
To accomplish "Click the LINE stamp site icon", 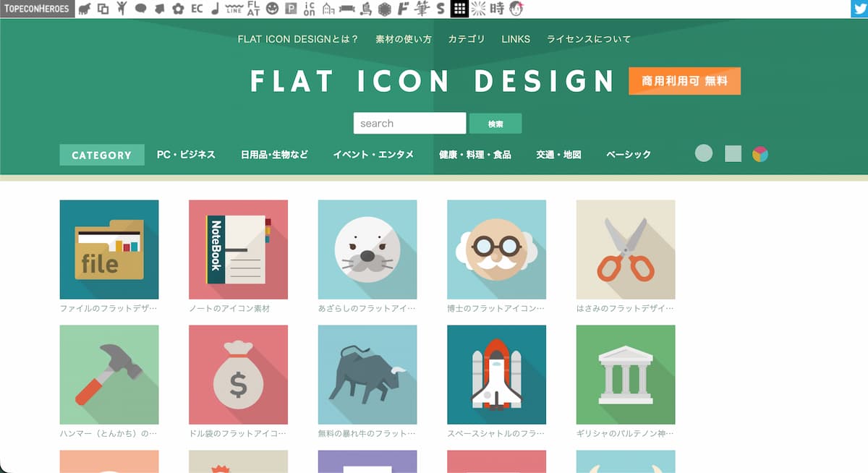I will click(x=234, y=9).
